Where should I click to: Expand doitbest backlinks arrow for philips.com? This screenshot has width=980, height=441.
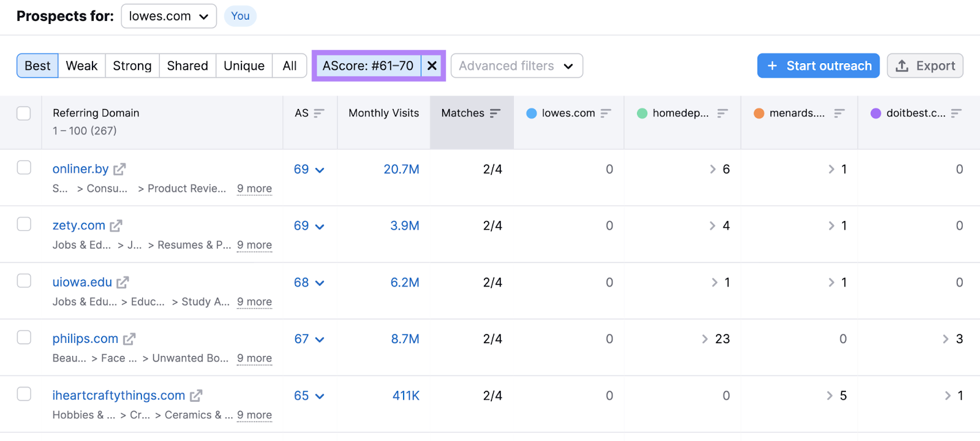point(946,339)
